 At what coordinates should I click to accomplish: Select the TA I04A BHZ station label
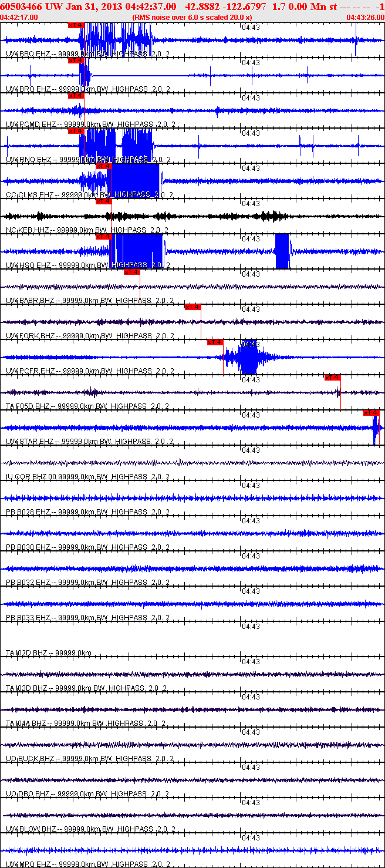pyautogui.click(x=86, y=724)
